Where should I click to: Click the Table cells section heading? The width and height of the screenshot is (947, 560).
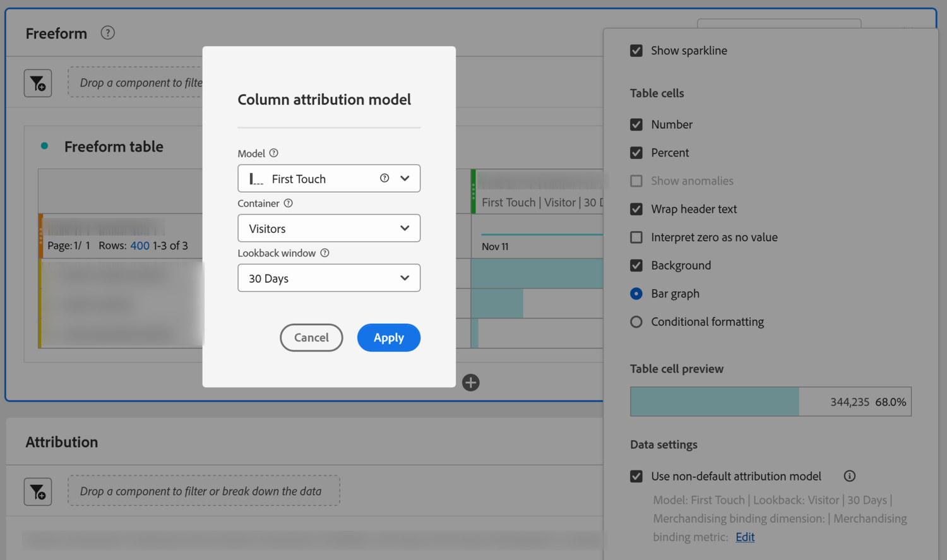657,93
